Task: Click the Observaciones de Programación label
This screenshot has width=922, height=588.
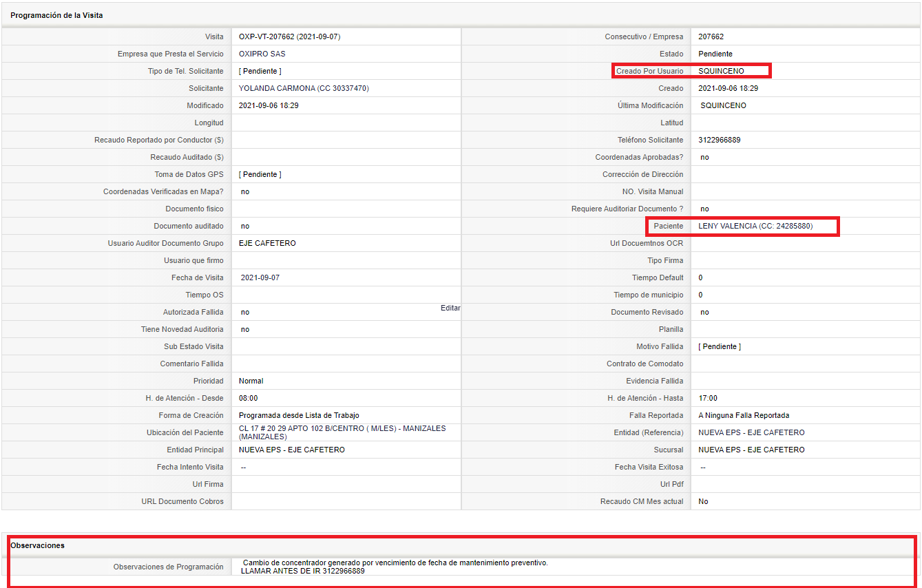Action: 169,567
